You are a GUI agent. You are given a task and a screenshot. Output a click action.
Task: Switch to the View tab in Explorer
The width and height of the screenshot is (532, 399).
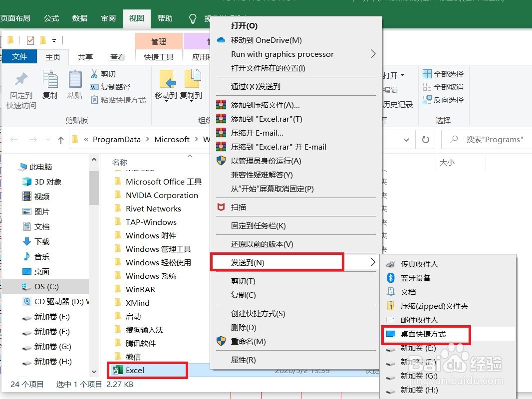118,57
